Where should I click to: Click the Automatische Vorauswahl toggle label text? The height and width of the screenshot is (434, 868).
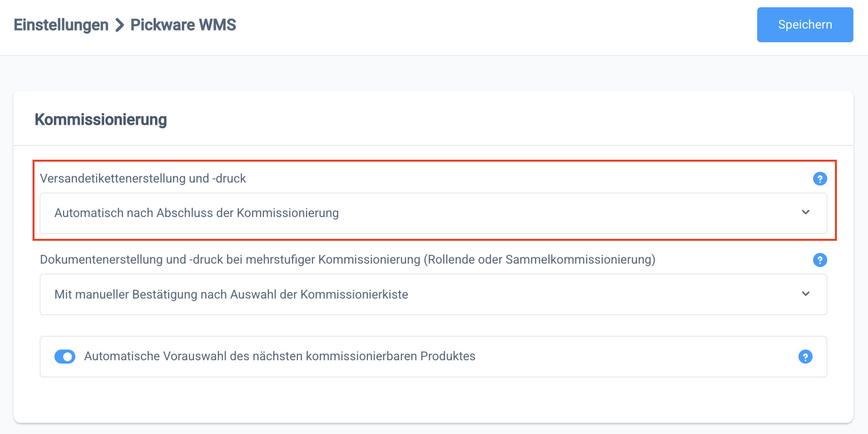click(x=279, y=356)
